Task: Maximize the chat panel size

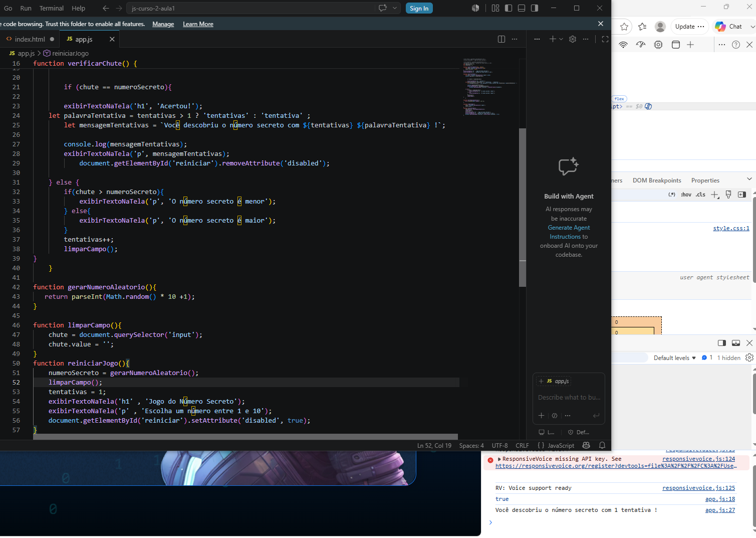Action: (605, 39)
